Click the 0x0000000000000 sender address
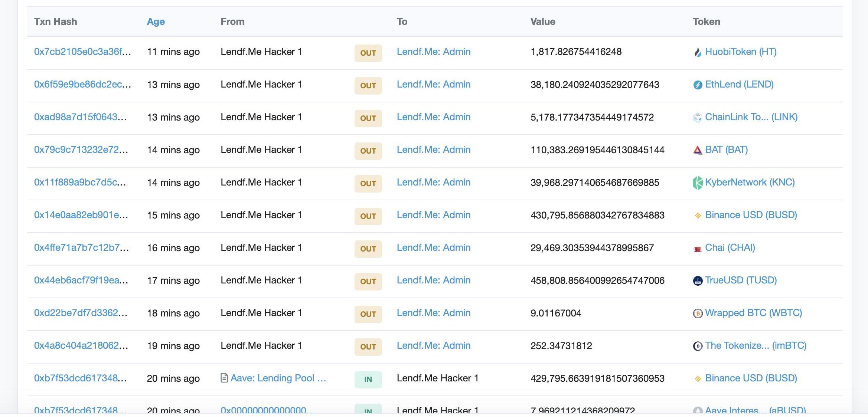Screen dimensions: 868x417 [x=268, y=410]
